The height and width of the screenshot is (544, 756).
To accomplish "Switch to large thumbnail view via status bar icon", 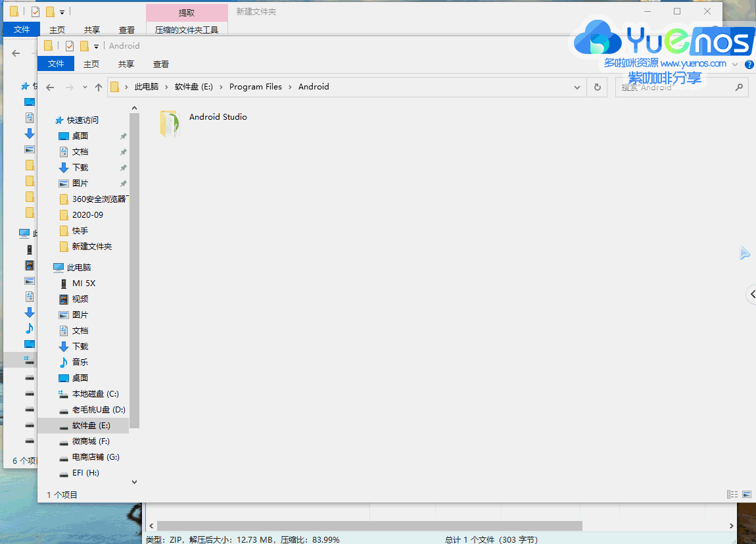I will [746, 494].
